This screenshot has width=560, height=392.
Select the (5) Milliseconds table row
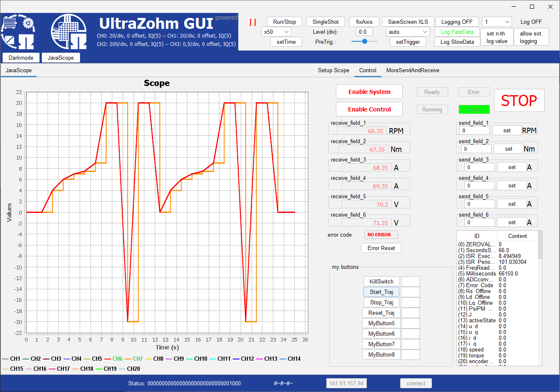[x=497, y=273]
